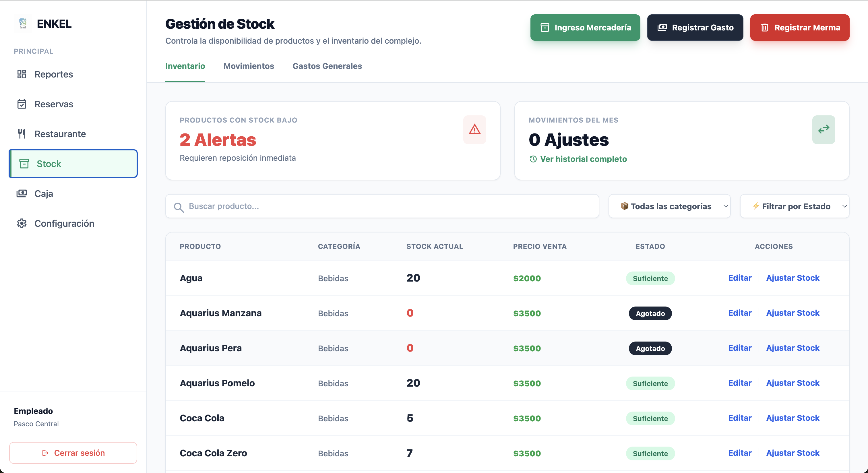Select the Stock inventory icon
This screenshot has width=868, height=473.
[x=23, y=163]
